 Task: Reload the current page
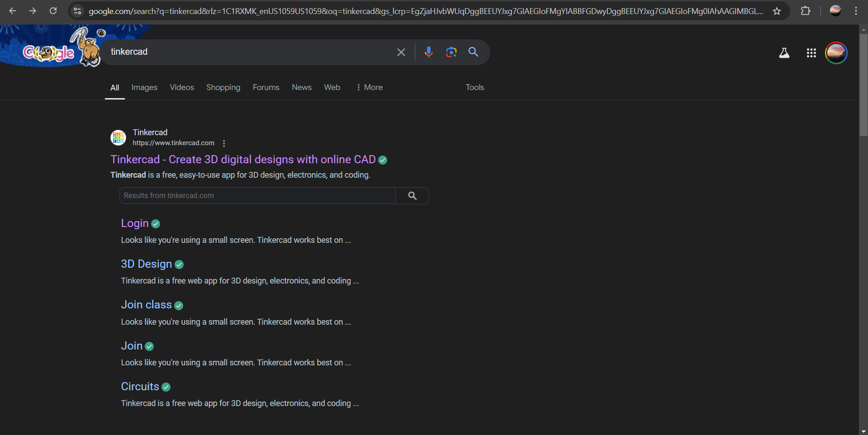coord(53,11)
